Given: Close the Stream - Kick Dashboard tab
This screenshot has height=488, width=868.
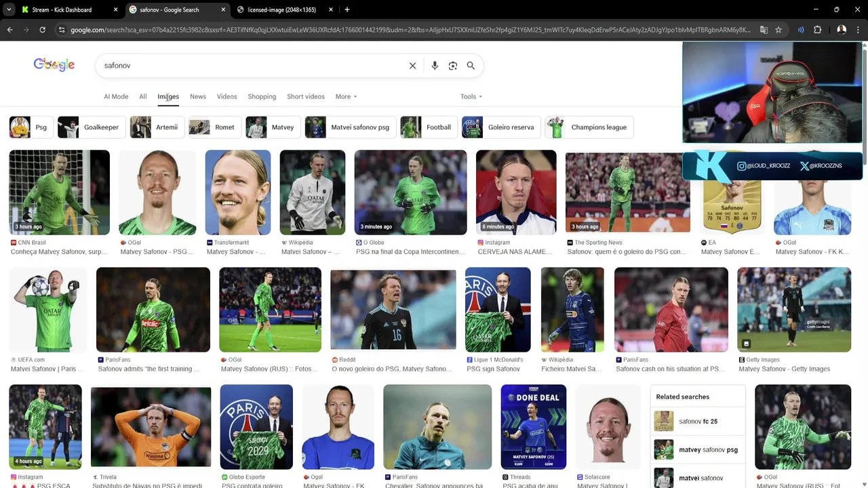Looking at the screenshot, I should pyautogui.click(x=115, y=10).
